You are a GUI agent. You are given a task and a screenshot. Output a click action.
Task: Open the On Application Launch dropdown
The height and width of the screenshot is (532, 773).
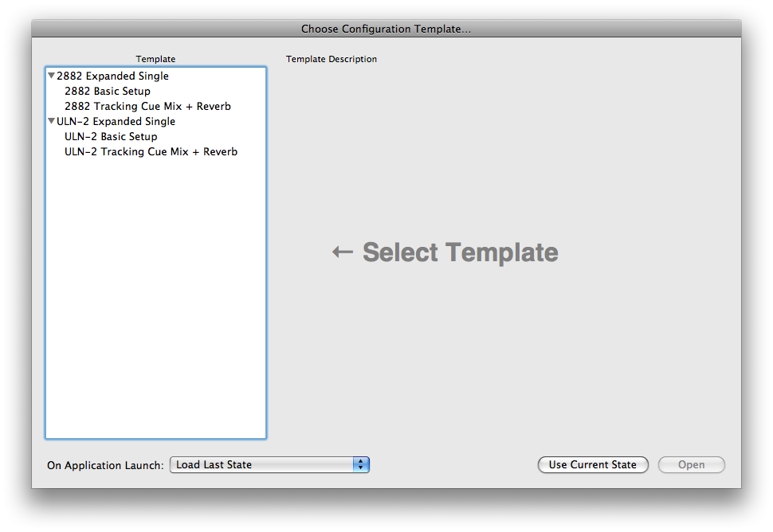click(x=269, y=464)
